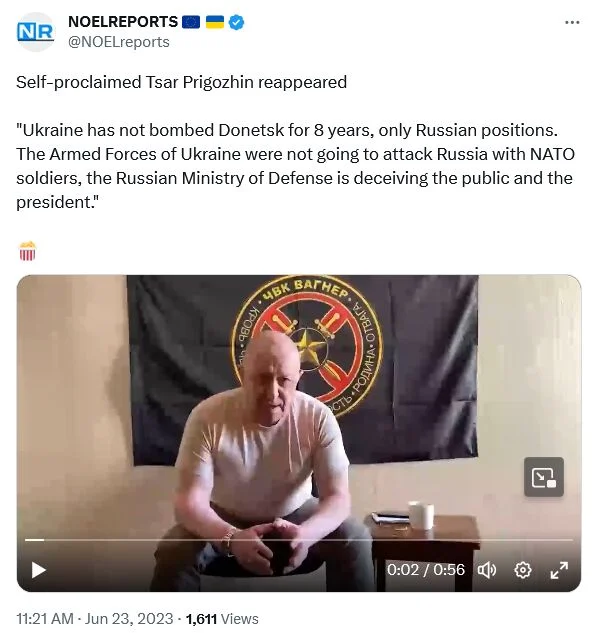Open video settings gear
The width and height of the screenshot is (598, 643).
523,570
